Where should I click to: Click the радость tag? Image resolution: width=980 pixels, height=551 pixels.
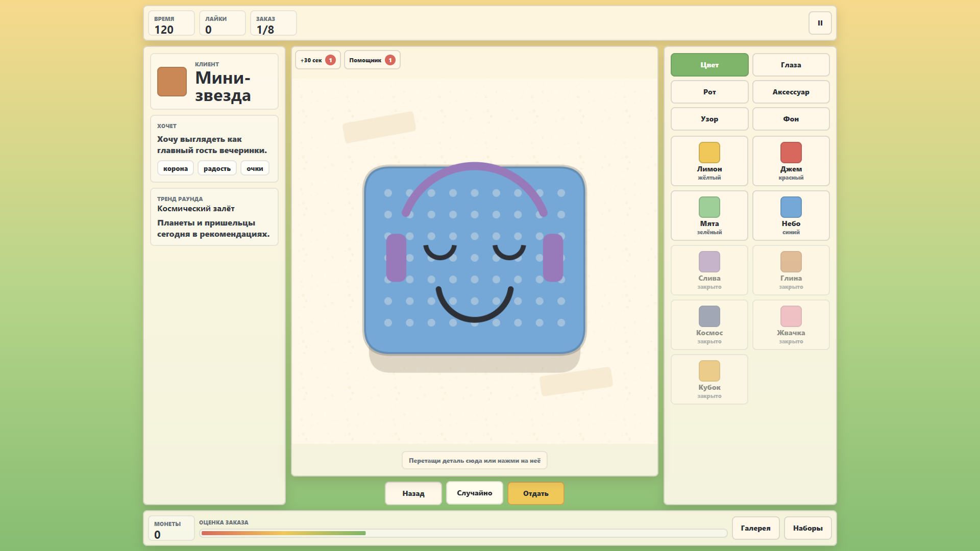217,168
